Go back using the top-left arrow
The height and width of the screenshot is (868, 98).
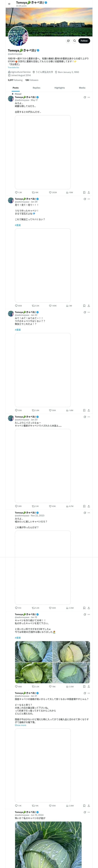point(9,4)
